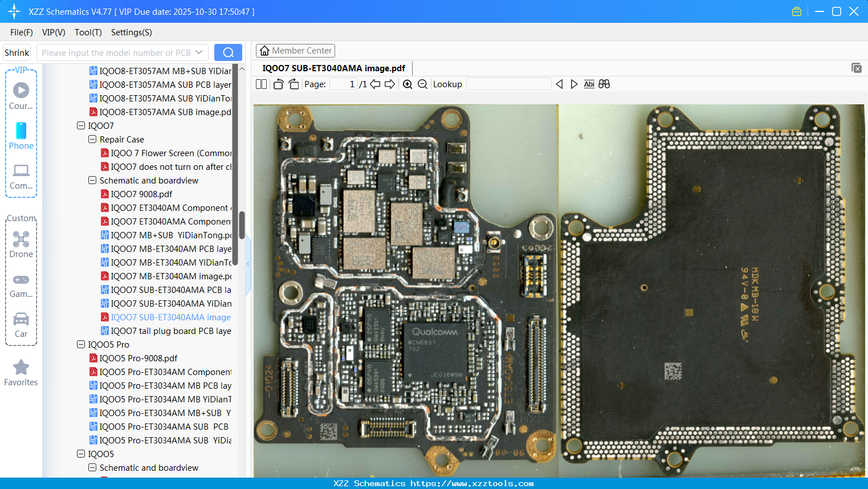Open the Drone category in sidebar
Screen dimensions: 868x489
tap(21, 244)
